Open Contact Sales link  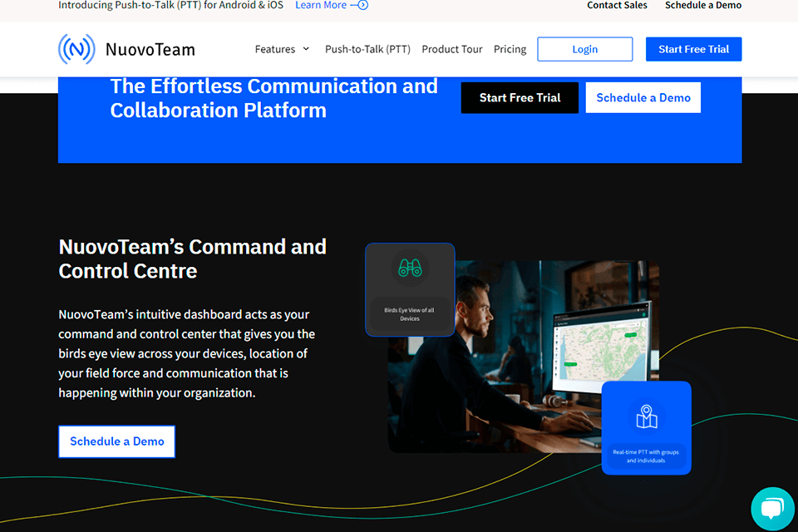[x=617, y=5]
